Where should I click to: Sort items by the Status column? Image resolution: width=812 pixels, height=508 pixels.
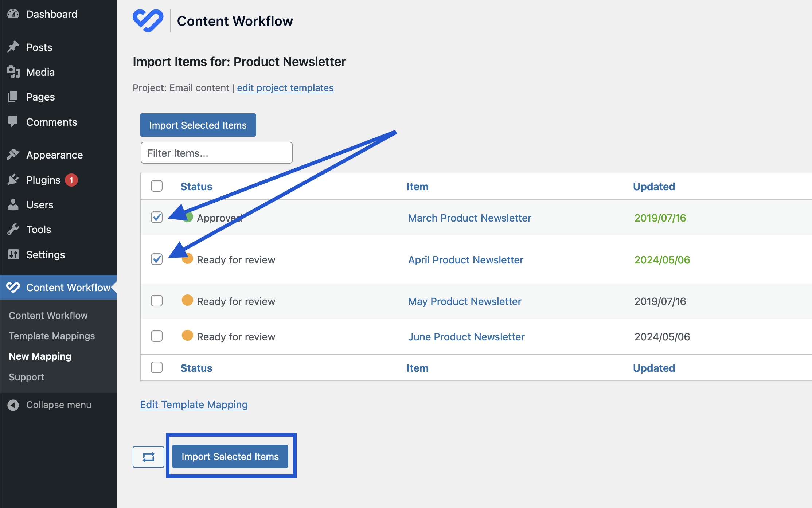pyautogui.click(x=196, y=186)
